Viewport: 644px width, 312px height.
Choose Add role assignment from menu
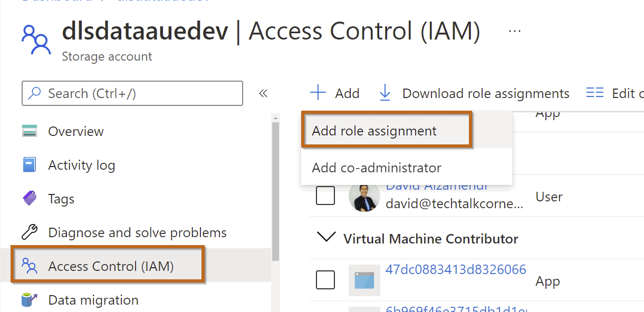[x=374, y=131]
